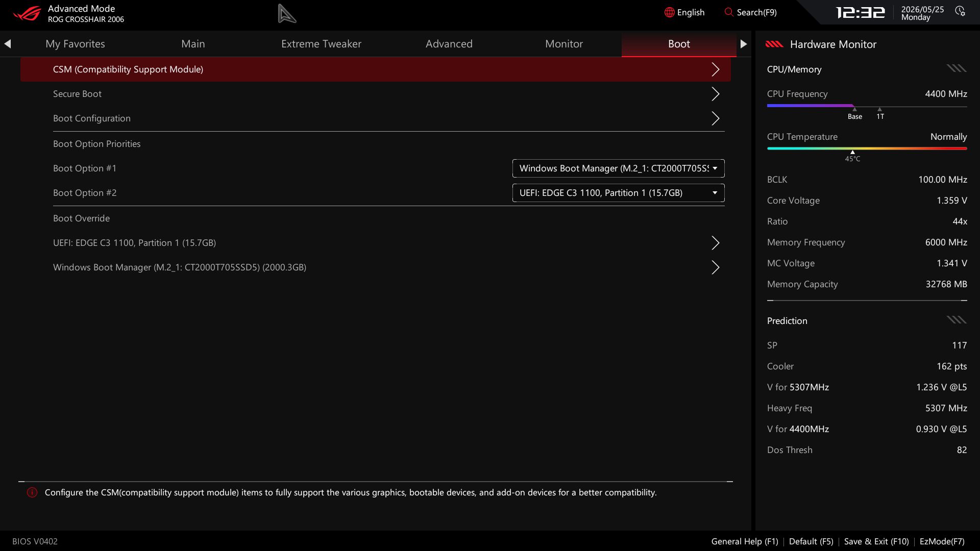Select Secure Boot menu entry
This screenshot has width=980, height=551.
point(376,94)
